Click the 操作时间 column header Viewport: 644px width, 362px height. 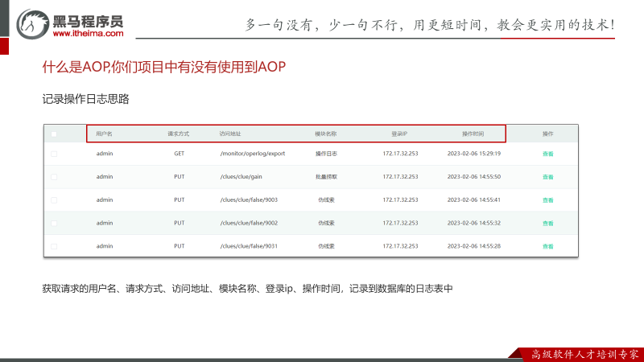(473, 134)
